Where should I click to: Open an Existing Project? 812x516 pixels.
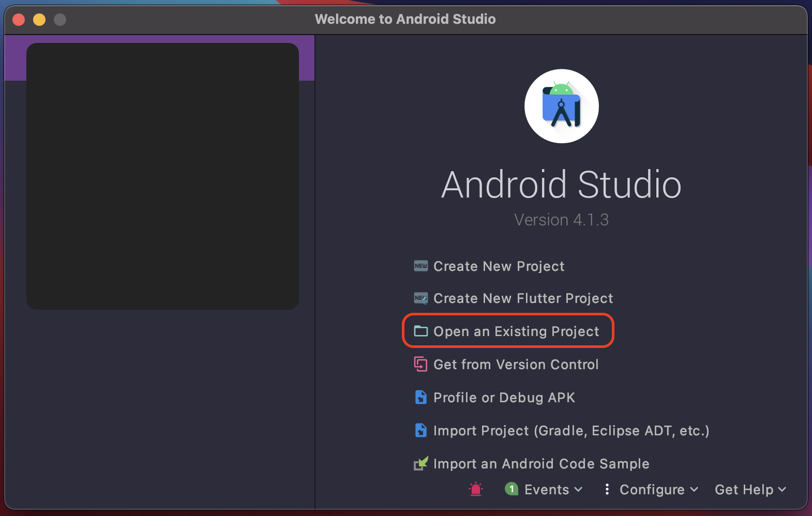pos(516,331)
